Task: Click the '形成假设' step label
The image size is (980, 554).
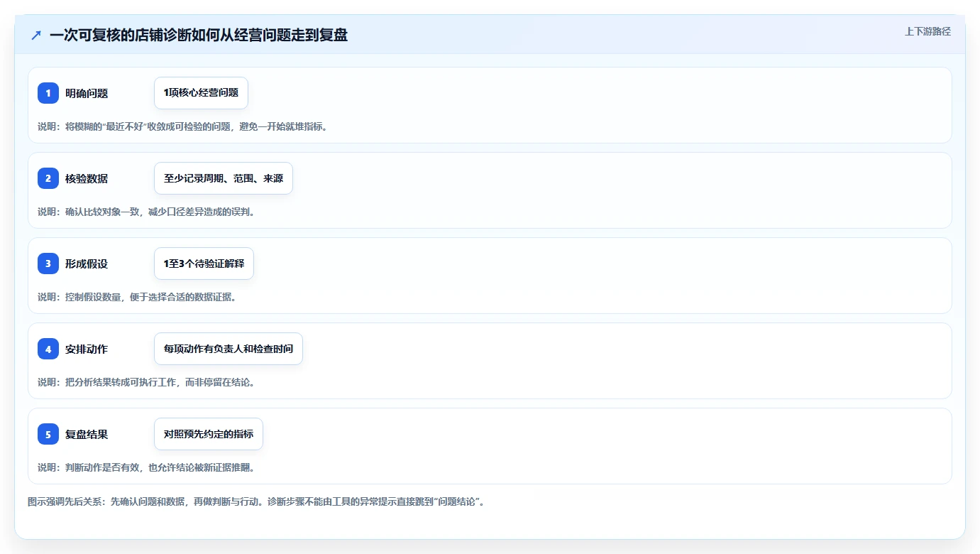Action: 87,264
